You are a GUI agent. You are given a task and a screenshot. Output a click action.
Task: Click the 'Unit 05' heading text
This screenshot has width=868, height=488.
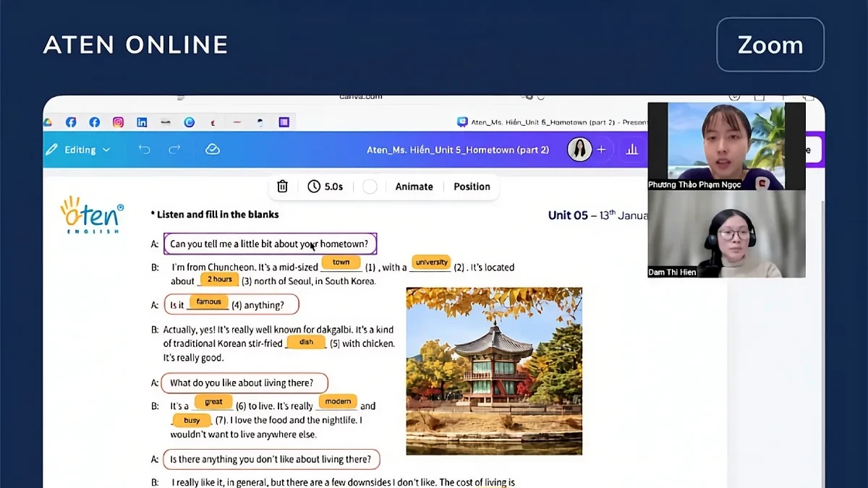(x=568, y=215)
